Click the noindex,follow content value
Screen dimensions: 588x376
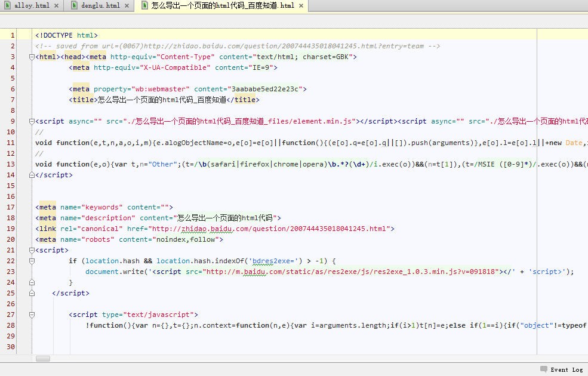[x=186, y=239]
